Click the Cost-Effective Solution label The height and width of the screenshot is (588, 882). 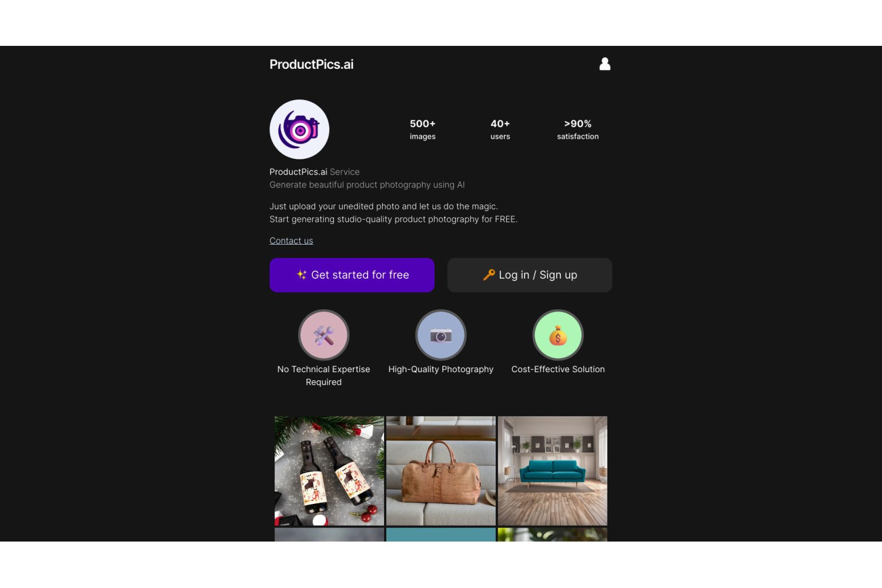[558, 369]
